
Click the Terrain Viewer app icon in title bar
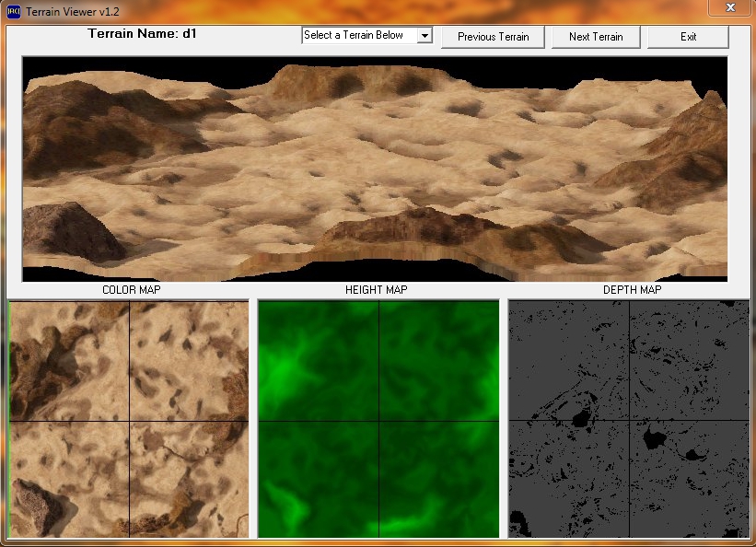tap(14, 11)
